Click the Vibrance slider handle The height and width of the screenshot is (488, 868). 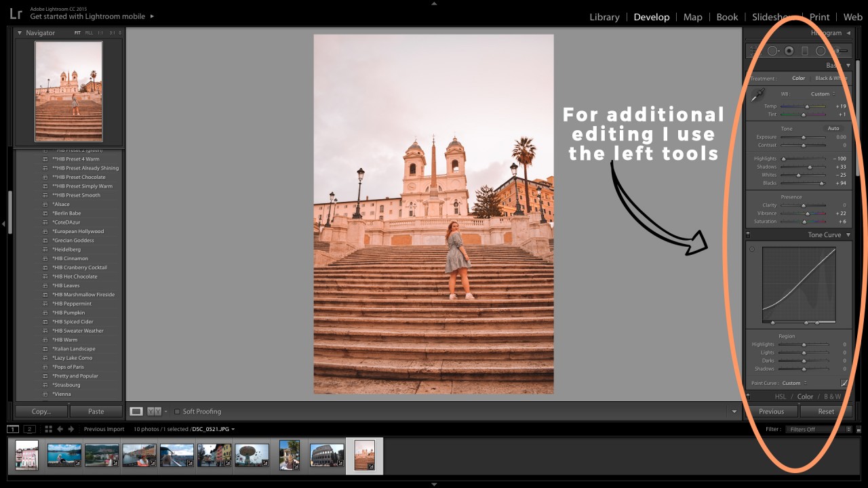point(807,213)
